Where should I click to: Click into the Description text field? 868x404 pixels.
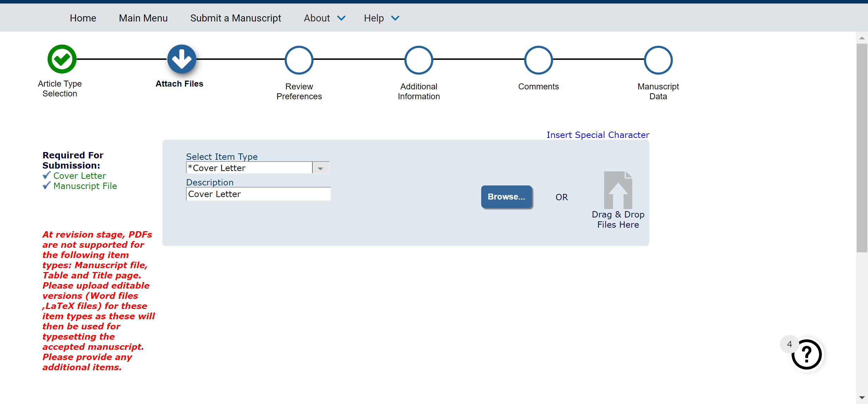258,194
